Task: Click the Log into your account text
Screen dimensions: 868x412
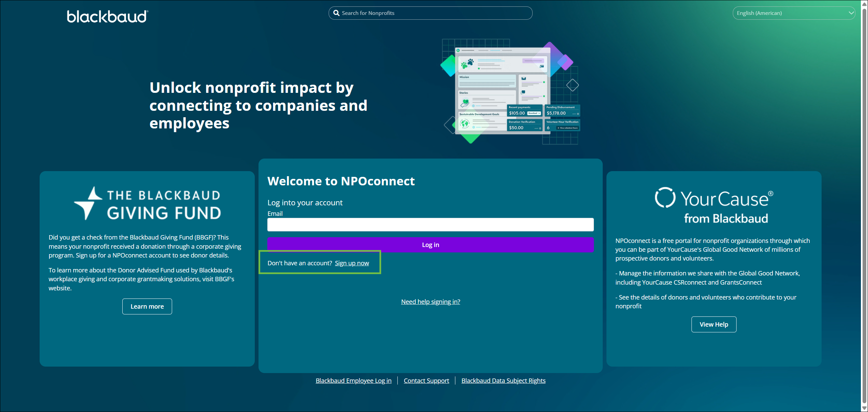Action: click(305, 203)
